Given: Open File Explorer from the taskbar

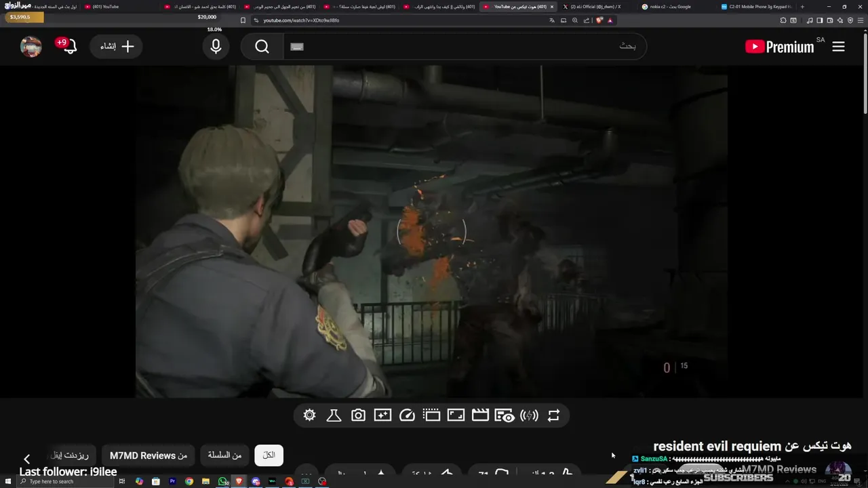Looking at the screenshot, I should 205,481.
